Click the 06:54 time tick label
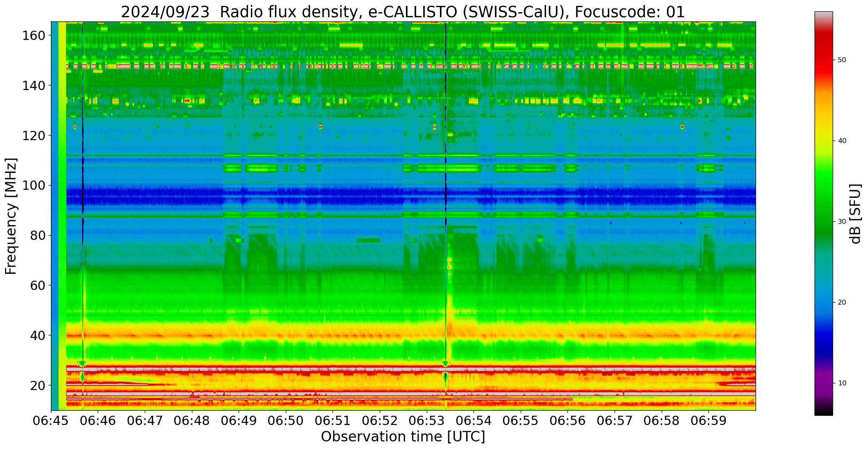This screenshot has height=449, width=868. coord(474,421)
